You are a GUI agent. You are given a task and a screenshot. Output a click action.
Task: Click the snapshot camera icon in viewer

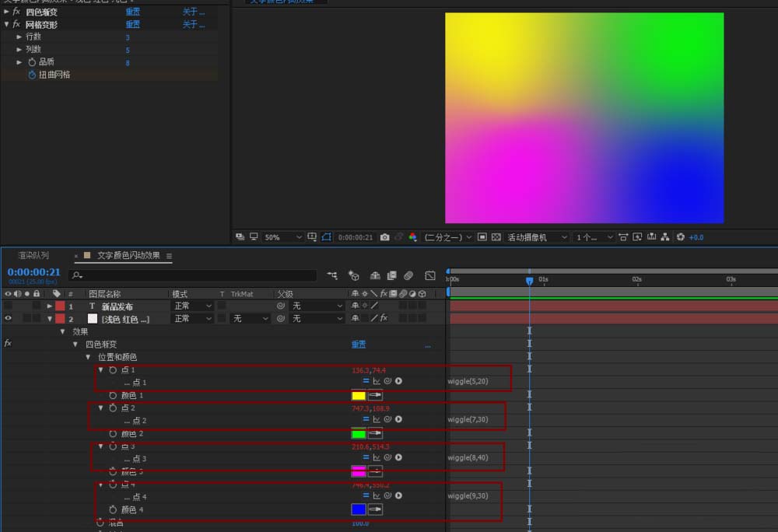click(x=384, y=237)
